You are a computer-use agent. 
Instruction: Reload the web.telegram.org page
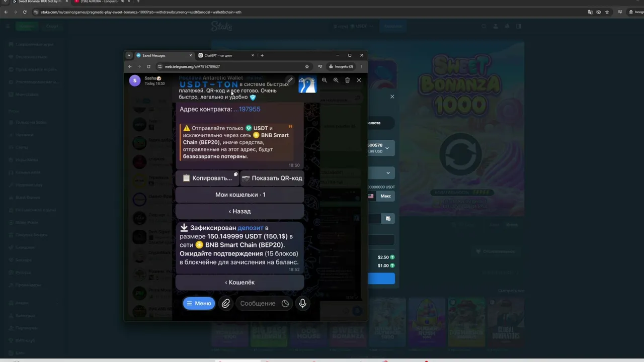[148, 66]
